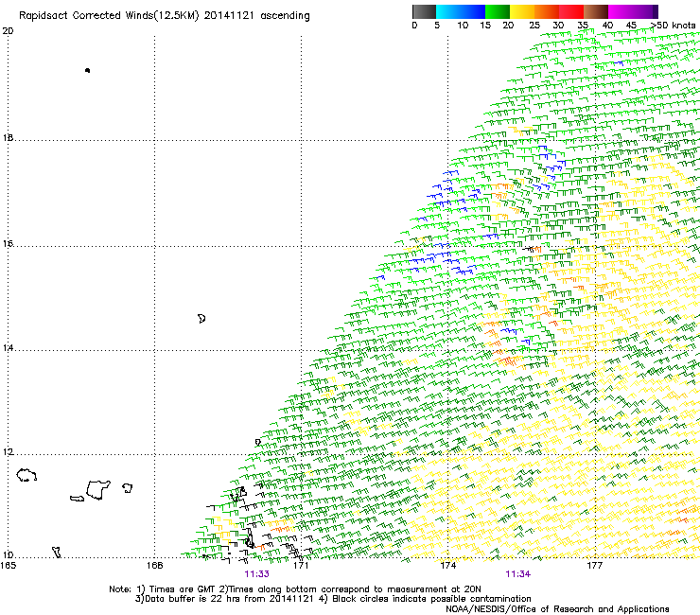Image resolution: width=700 pixels, height=615 pixels.
Task: Click the brown 35-40 knots legend swatch
Action: click(596, 11)
